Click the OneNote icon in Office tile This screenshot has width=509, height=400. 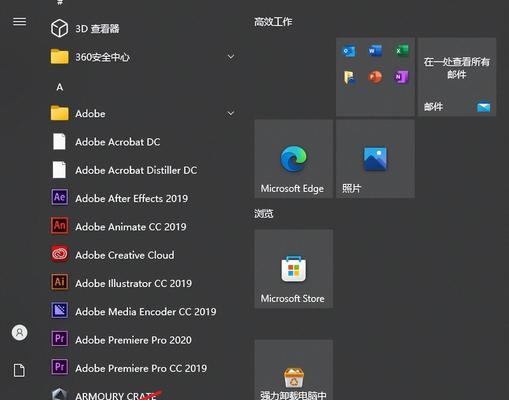[x=401, y=77]
